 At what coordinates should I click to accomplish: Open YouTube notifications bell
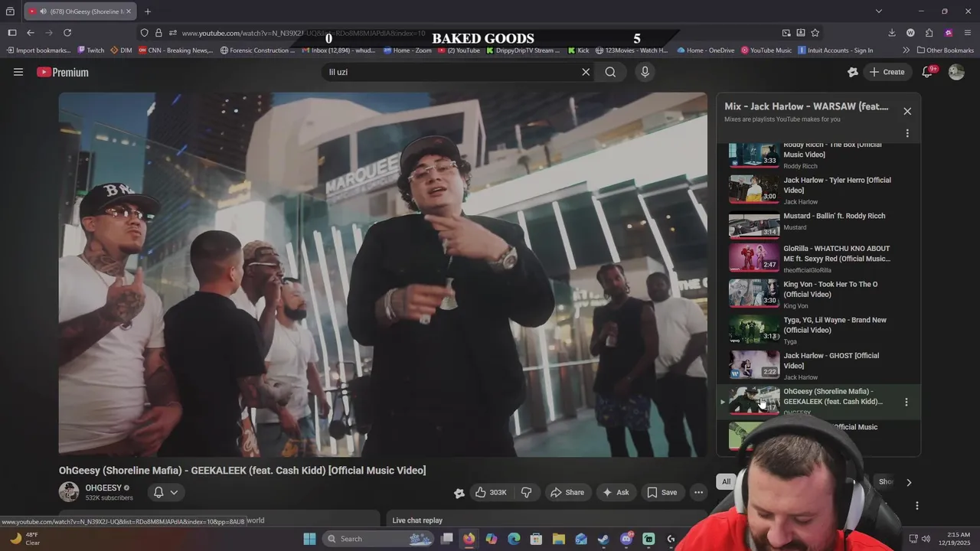(x=927, y=72)
